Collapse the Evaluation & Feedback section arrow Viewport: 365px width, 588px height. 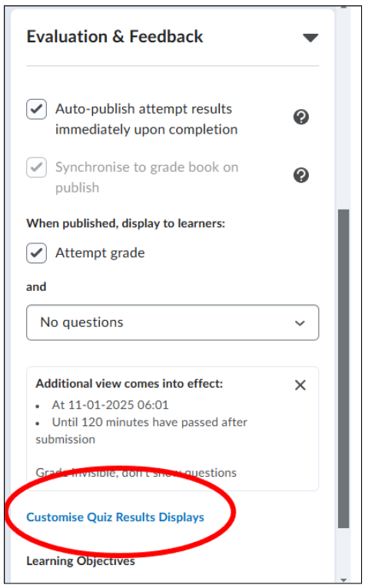[310, 38]
